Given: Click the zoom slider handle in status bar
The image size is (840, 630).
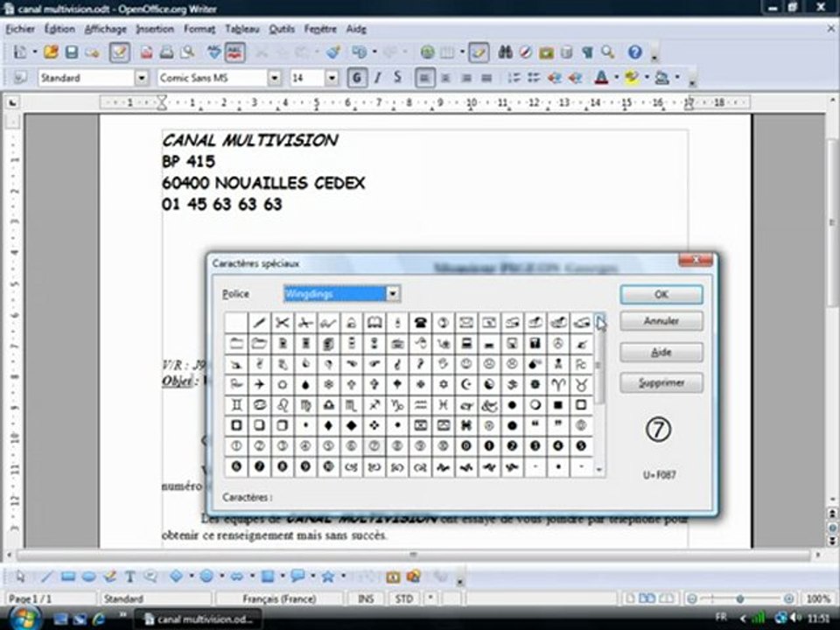Looking at the screenshot, I should click(x=740, y=598).
